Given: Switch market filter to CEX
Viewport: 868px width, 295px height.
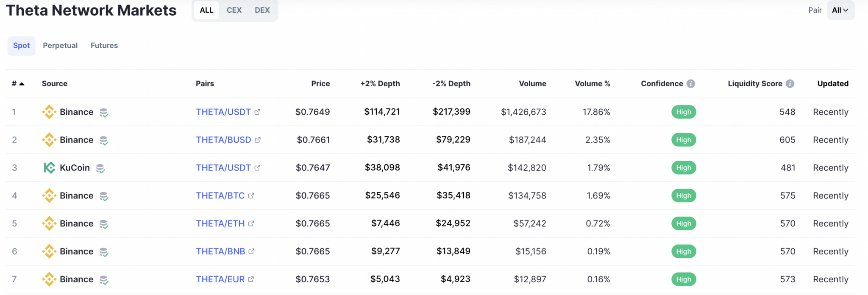Looking at the screenshot, I should 234,10.
